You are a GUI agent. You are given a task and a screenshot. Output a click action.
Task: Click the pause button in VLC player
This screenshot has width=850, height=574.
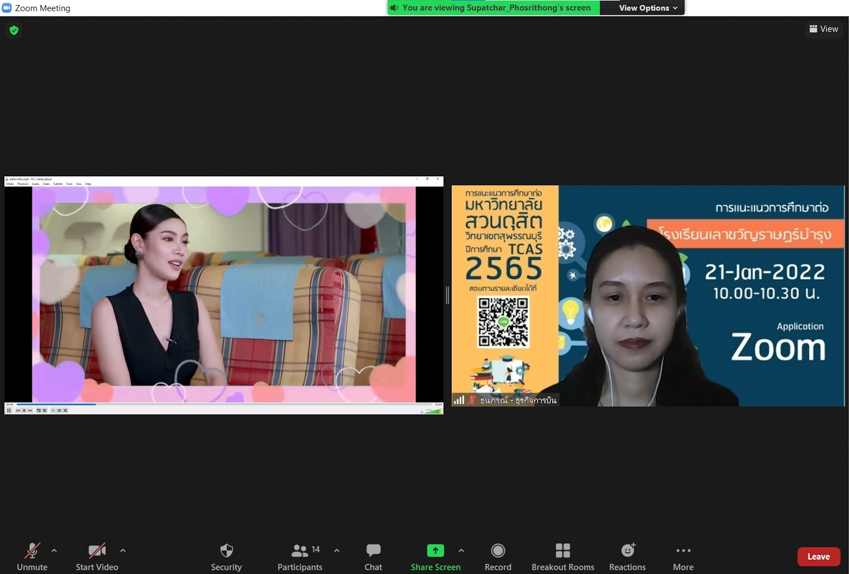point(9,410)
